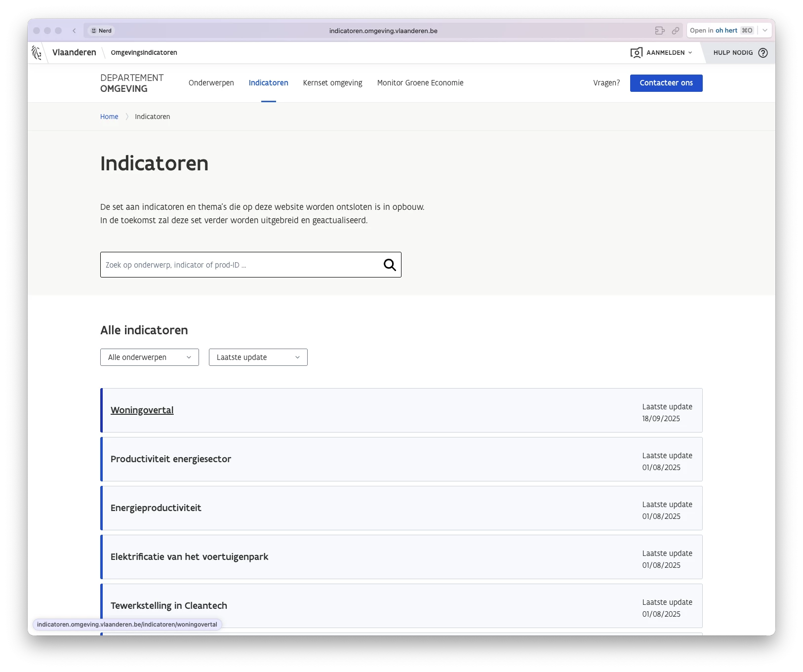Click the browser back arrow
This screenshot has height=672, width=803.
74,31
